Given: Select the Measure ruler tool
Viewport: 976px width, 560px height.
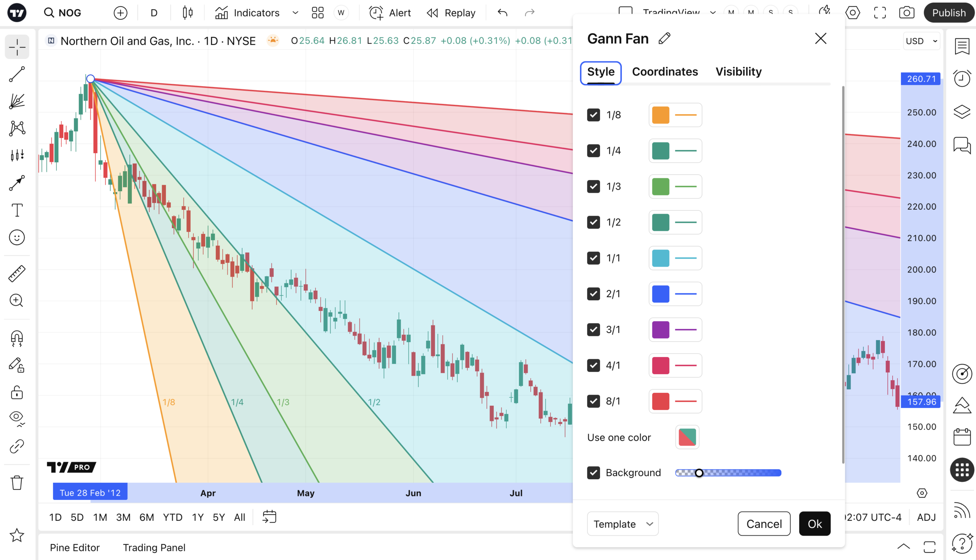Looking at the screenshot, I should 16,273.
